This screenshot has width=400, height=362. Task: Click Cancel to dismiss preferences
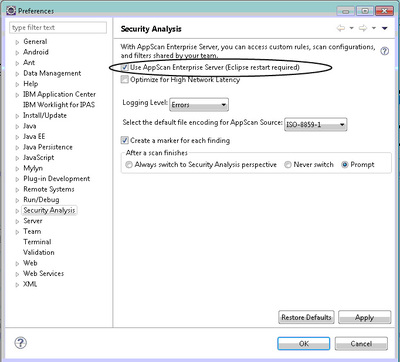[x=361, y=343]
